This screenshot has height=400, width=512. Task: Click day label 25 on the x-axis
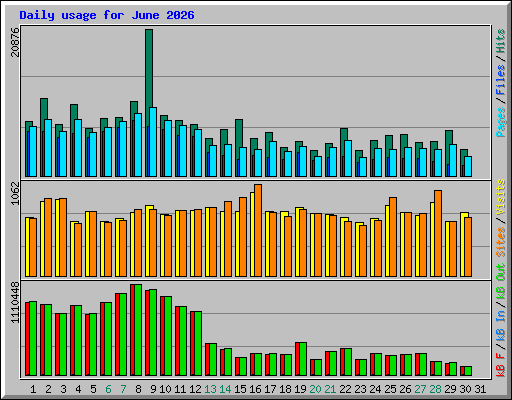390,389
